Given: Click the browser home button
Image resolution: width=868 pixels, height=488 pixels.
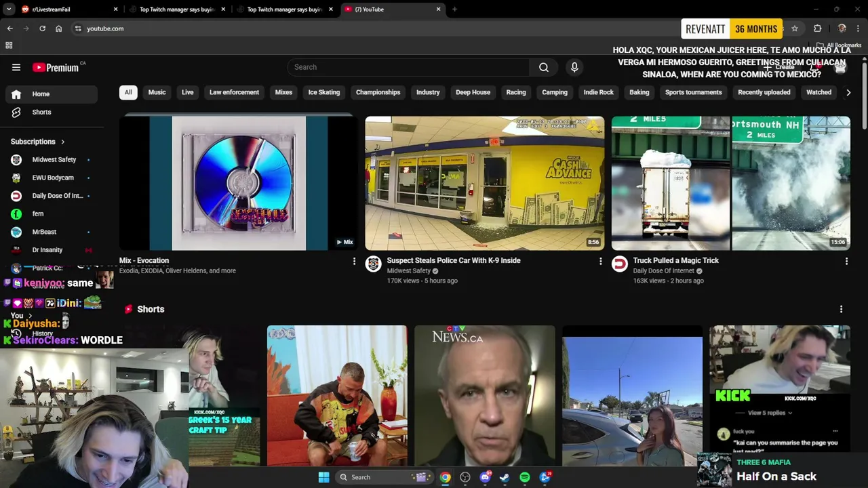Looking at the screenshot, I should click(x=58, y=28).
